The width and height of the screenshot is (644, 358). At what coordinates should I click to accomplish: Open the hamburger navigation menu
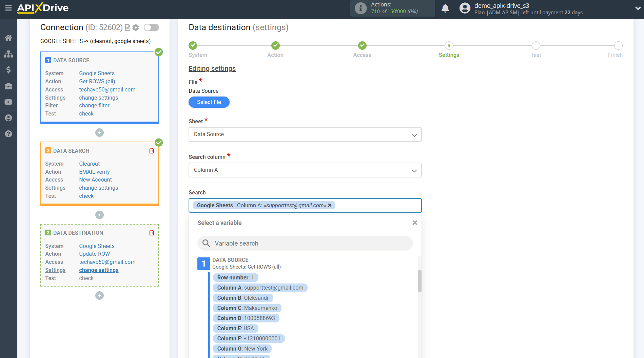(8, 8)
